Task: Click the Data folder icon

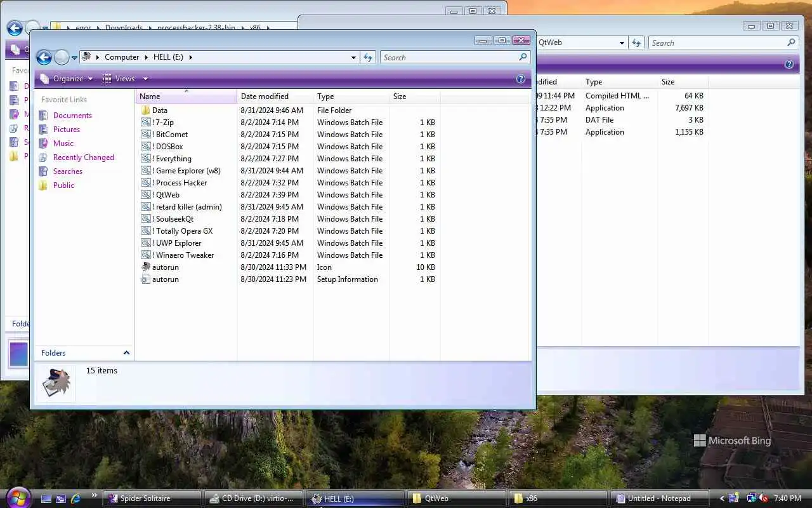Action: point(146,110)
